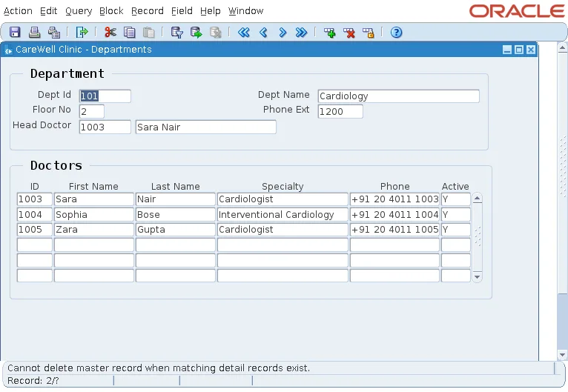Click the Print icon
Viewport: 568px width, 392px height.
click(34, 32)
